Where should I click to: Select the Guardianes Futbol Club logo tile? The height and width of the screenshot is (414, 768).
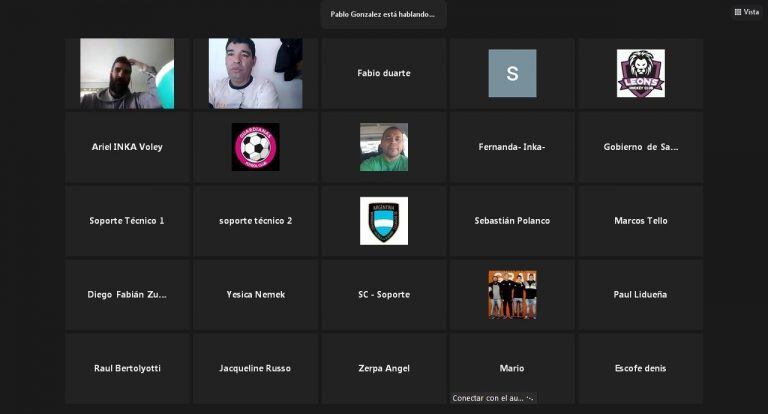point(255,147)
